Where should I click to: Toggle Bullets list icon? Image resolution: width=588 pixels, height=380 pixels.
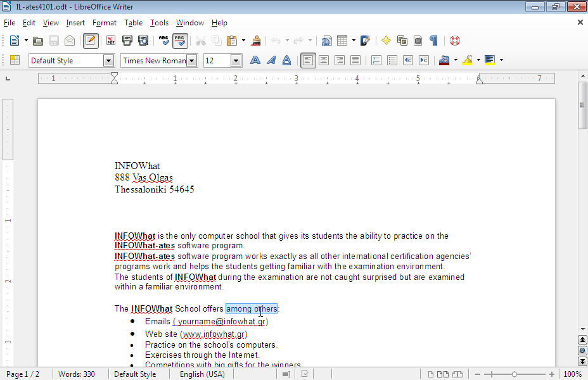pos(392,60)
